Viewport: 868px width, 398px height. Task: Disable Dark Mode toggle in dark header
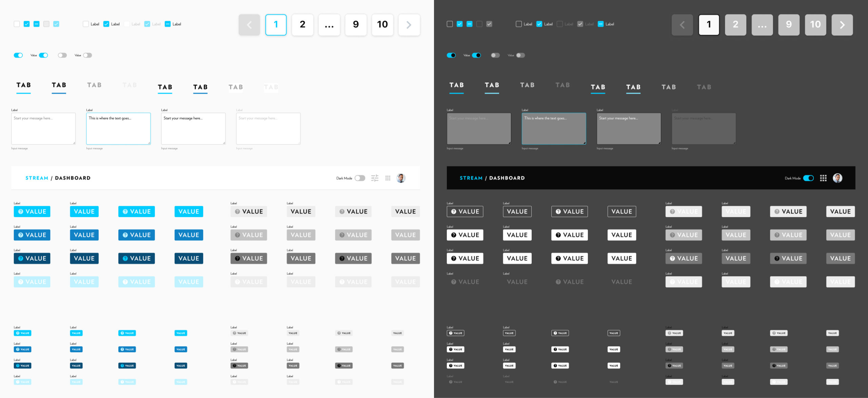(x=808, y=178)
